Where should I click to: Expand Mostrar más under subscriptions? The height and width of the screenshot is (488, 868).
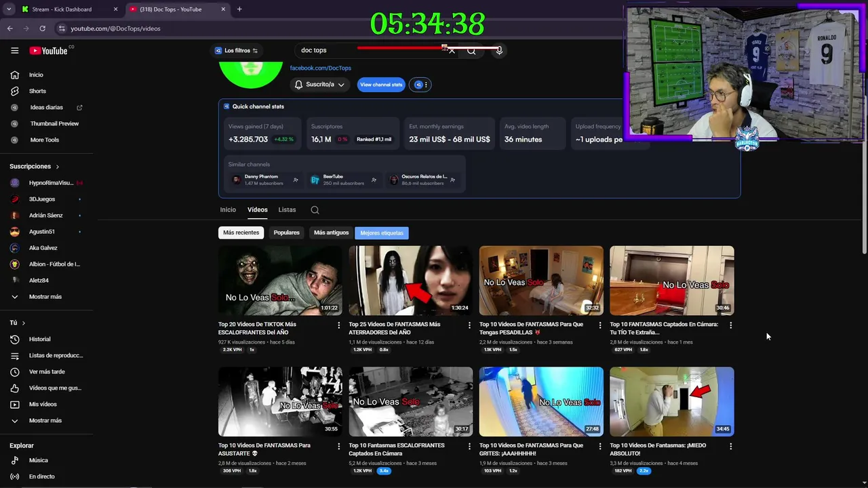[x=45, y=296]
